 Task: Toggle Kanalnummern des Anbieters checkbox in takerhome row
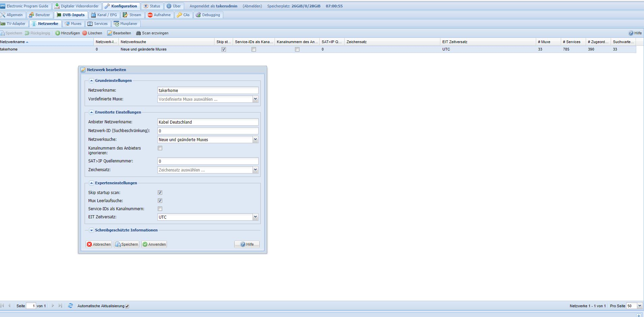coord(297,49)
